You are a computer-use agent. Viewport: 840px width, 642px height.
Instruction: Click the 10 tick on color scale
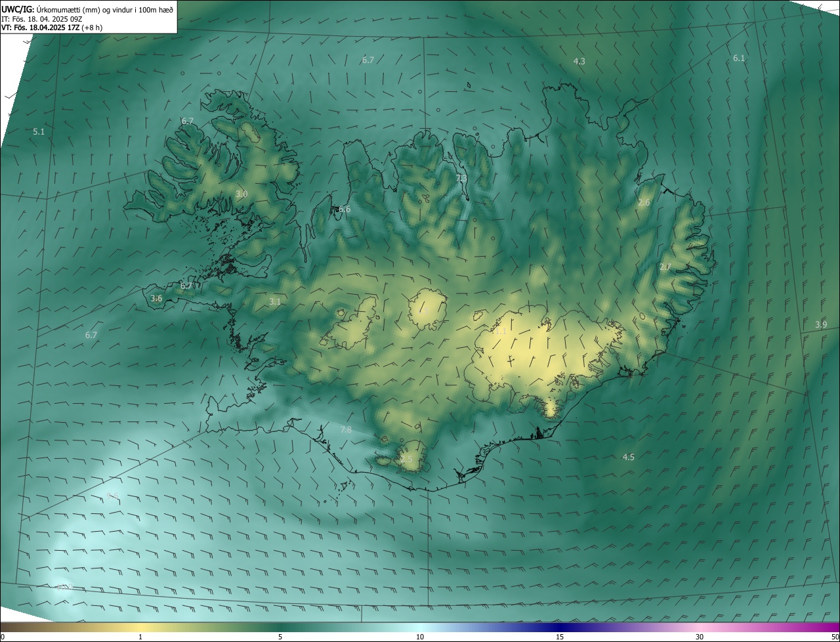(x=420, y=637)
